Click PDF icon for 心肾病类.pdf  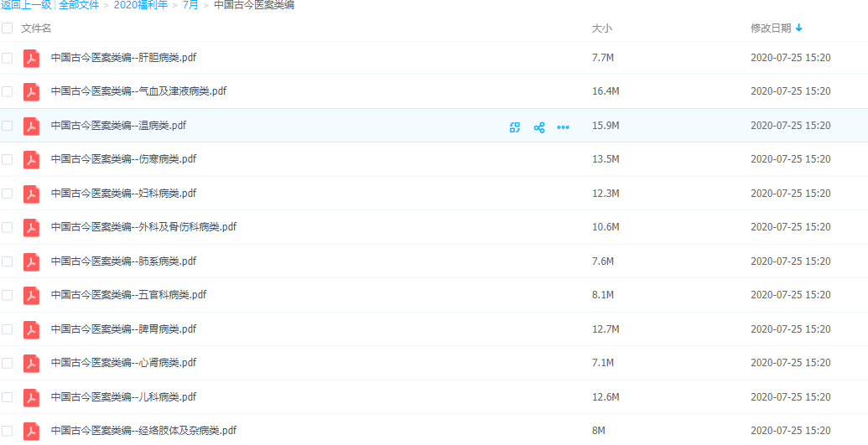coord(31,364)
